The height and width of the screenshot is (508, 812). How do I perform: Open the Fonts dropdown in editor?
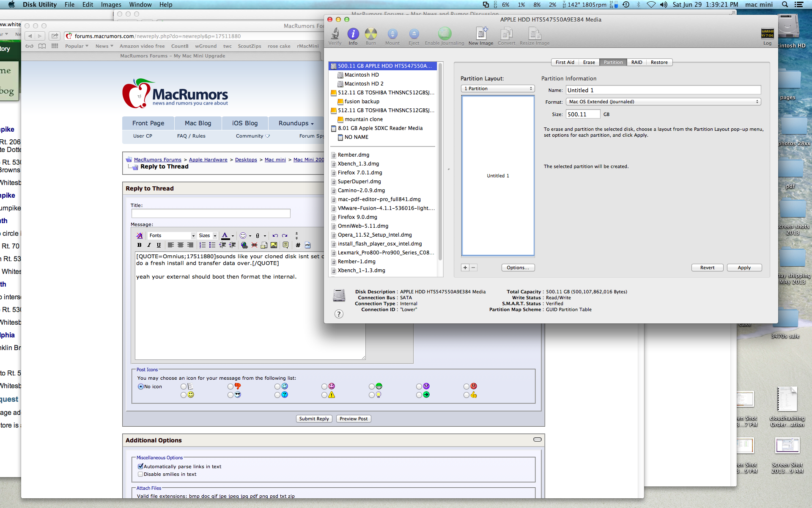(171, 235)
